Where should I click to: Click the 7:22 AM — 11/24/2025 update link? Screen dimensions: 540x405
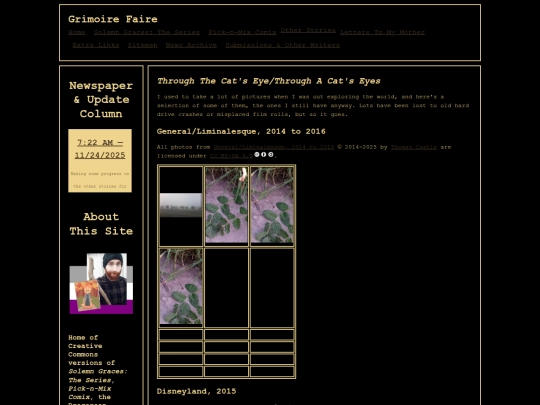pyautogui.click(x=100, y=149)
